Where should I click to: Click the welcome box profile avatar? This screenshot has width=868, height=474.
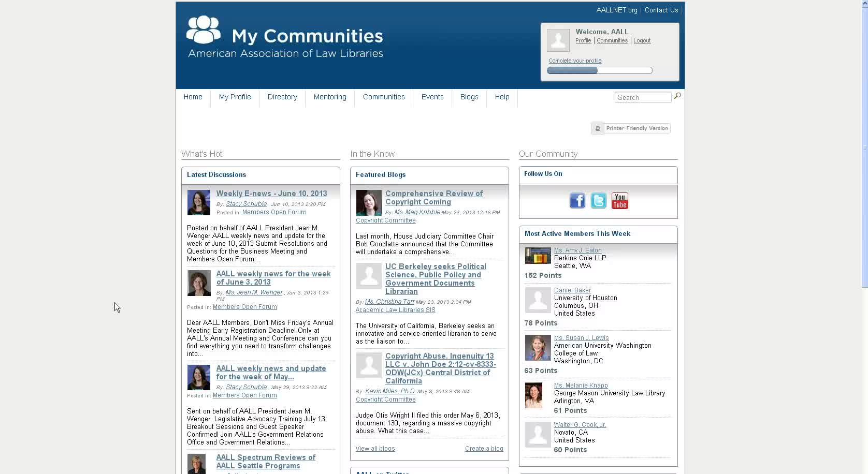click(558, 40)
